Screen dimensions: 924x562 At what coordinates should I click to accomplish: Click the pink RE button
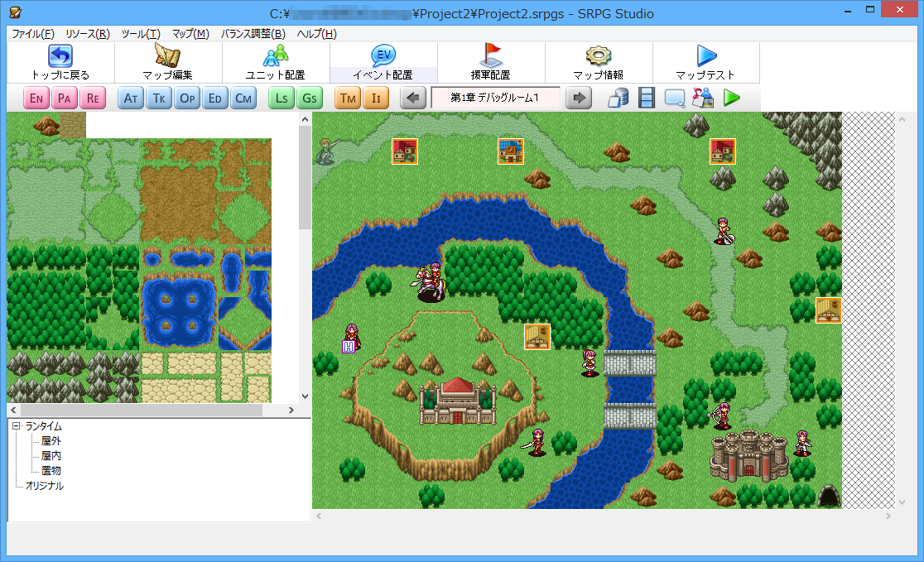tap(93, 98)
